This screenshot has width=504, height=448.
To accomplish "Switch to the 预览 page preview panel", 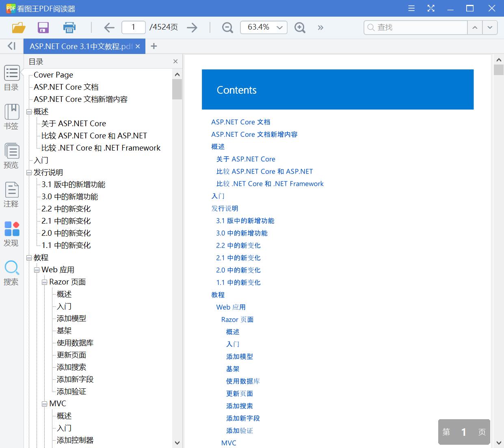I will click(12, 151).
